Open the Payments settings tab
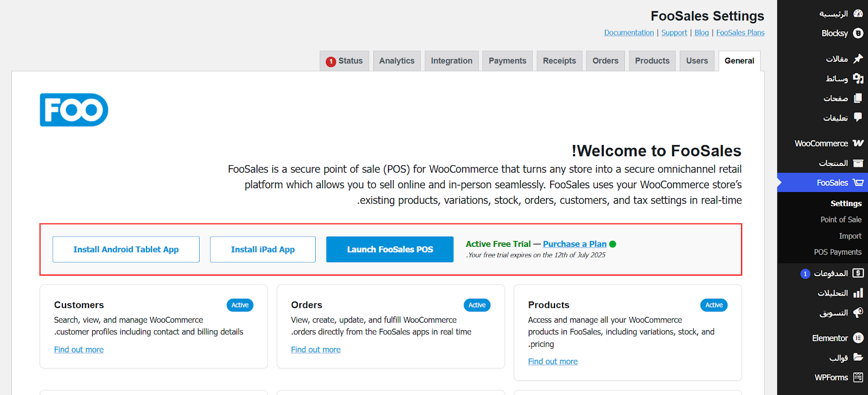 tap(507, 61)
